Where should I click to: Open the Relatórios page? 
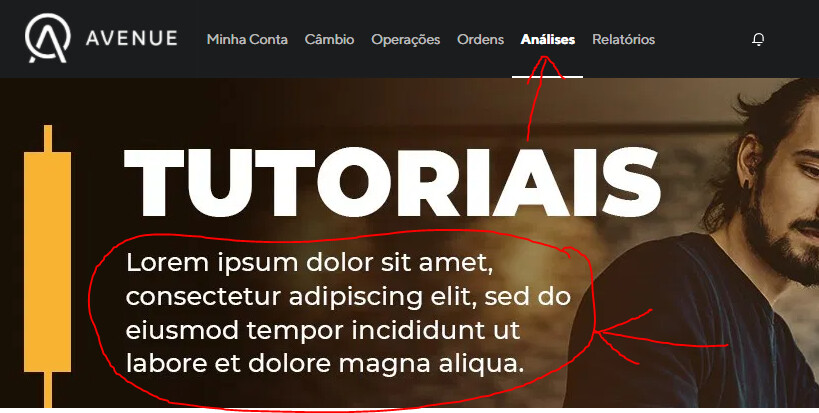point(624,40)
